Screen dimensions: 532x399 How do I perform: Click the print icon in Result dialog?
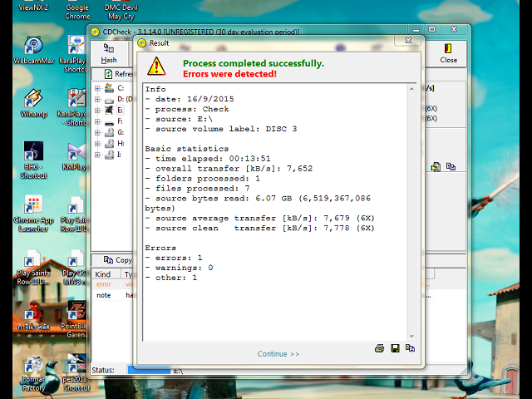pos(380,348)
